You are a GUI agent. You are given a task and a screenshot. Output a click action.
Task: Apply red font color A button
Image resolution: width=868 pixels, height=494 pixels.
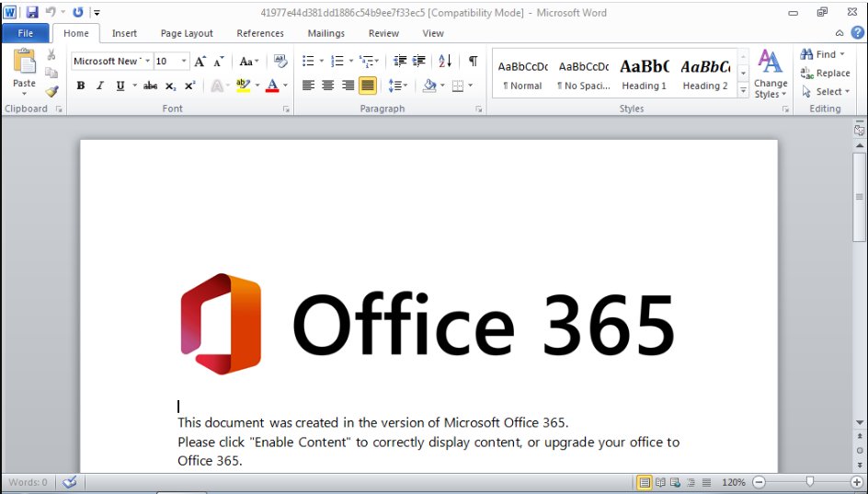[x=272, y=86]
